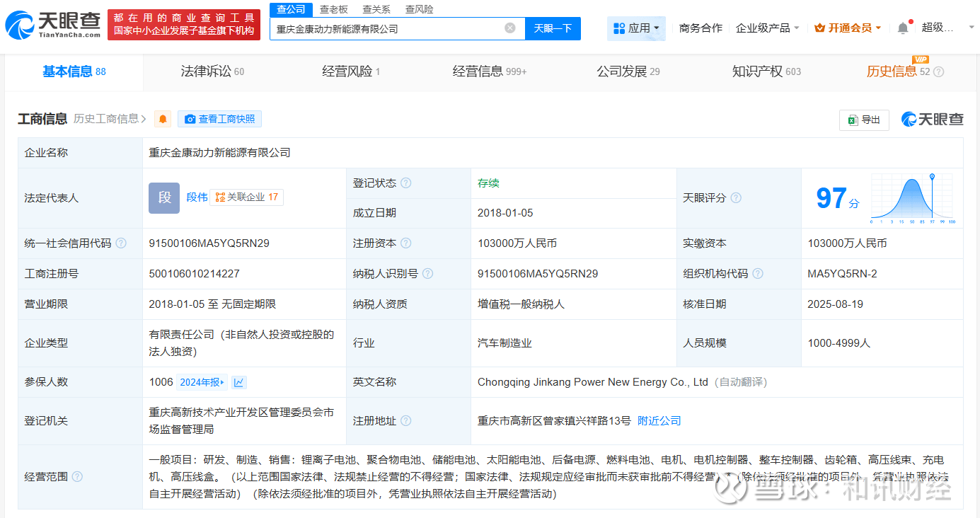The height and width of the screenshot is (518, 980).
Task: Expand the 开通会员 dropdown
Action: pos(848,28)
